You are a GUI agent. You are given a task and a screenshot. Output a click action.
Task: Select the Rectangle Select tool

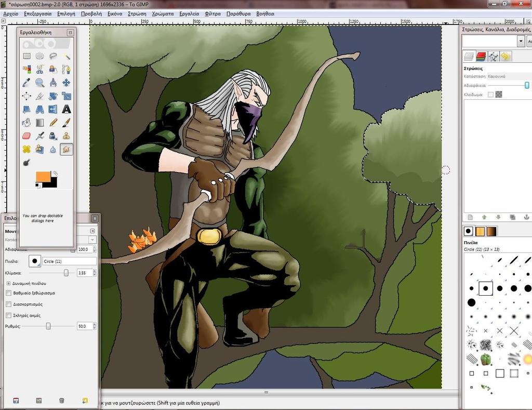(27, 56)
